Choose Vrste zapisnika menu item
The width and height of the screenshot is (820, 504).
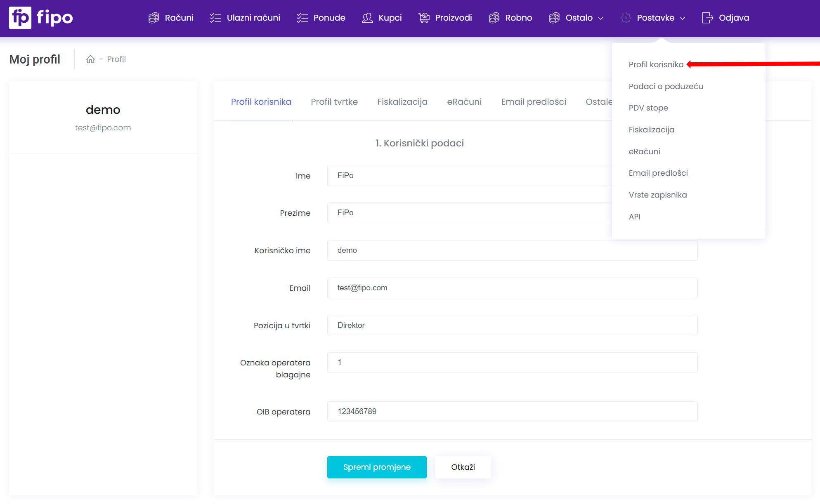click(657, 195)
